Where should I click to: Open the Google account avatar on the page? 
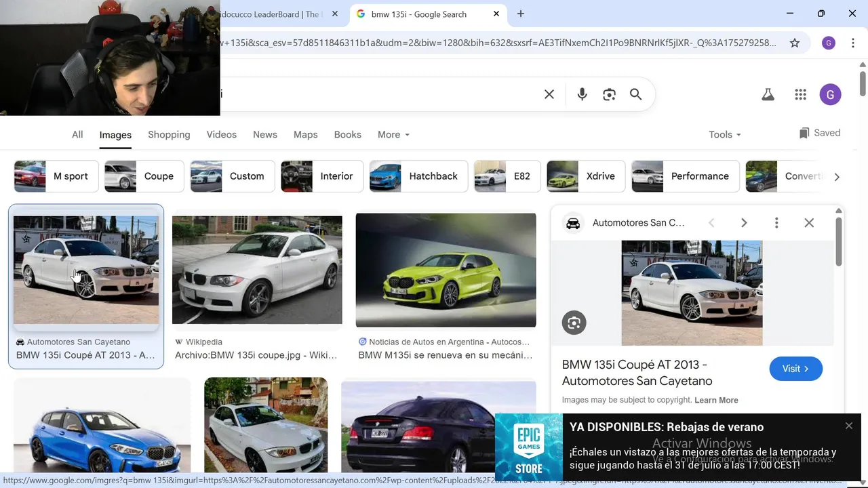point(830,94)
